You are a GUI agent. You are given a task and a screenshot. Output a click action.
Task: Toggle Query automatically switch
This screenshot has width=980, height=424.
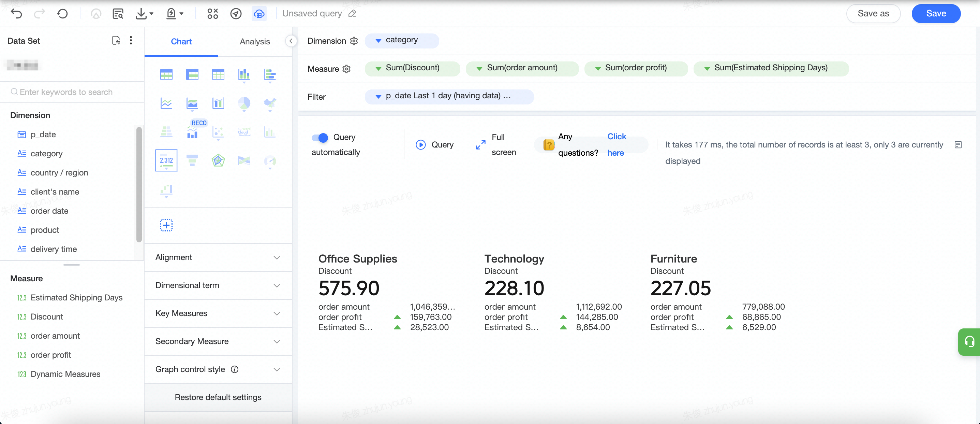(x=320, y=138)
